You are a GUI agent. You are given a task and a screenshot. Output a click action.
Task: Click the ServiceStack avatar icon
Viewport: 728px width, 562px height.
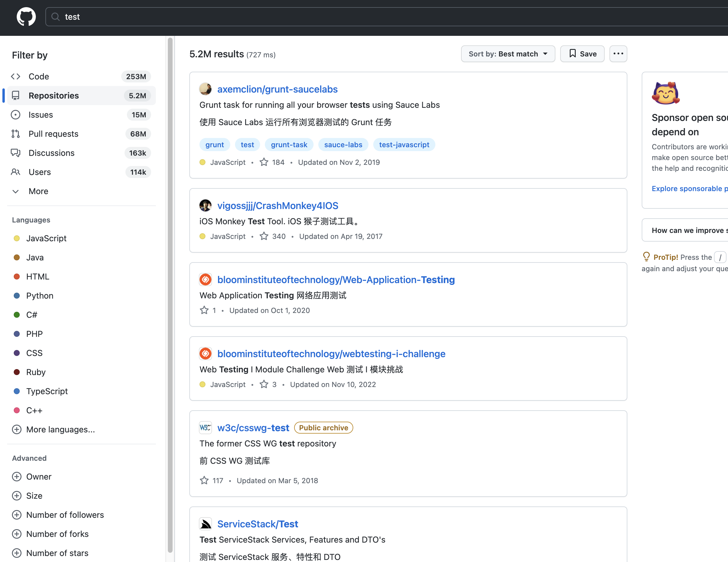point(205,524)
